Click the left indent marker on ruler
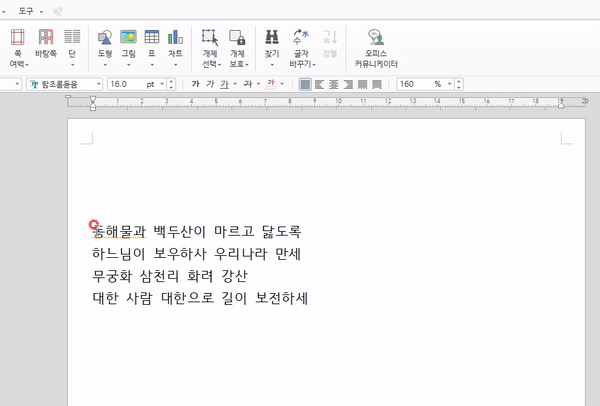Image resolution: width=600 pixels, height=406 pixels. point(93,103)
